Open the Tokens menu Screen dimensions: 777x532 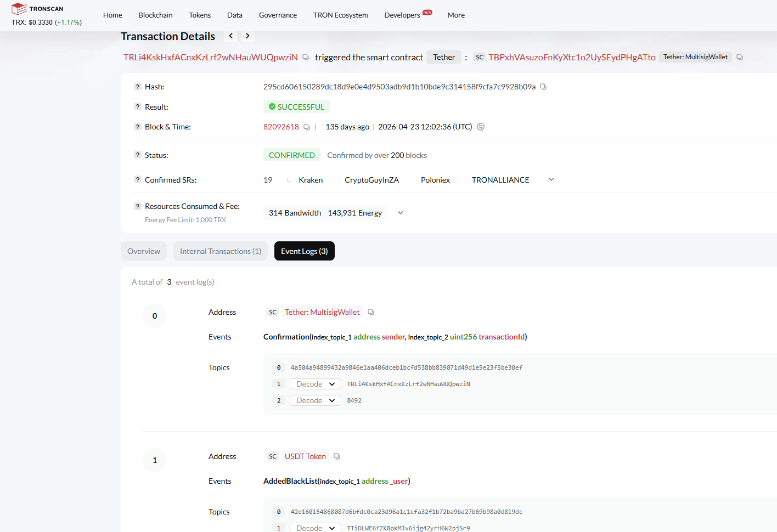[x=200, y=15]
